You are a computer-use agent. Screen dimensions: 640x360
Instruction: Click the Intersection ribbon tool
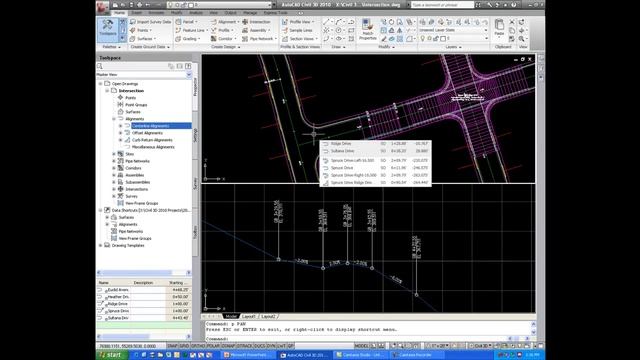click(x=256, y=22)
